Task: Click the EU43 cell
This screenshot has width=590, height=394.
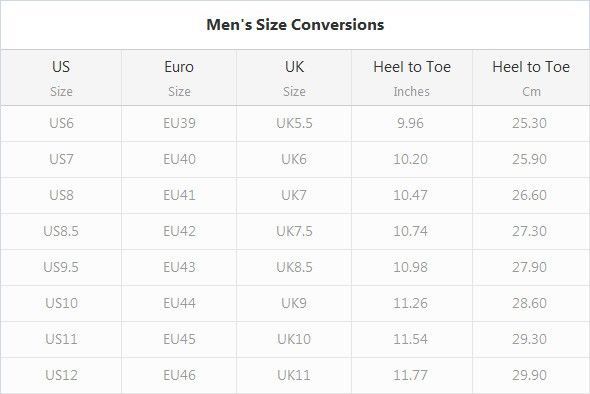Action: [x=179, y=267]
